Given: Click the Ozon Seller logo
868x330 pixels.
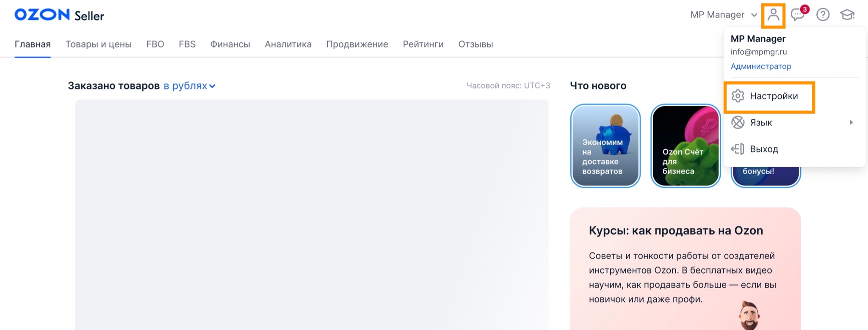Looking at the screenshot, I should (59, 15).
